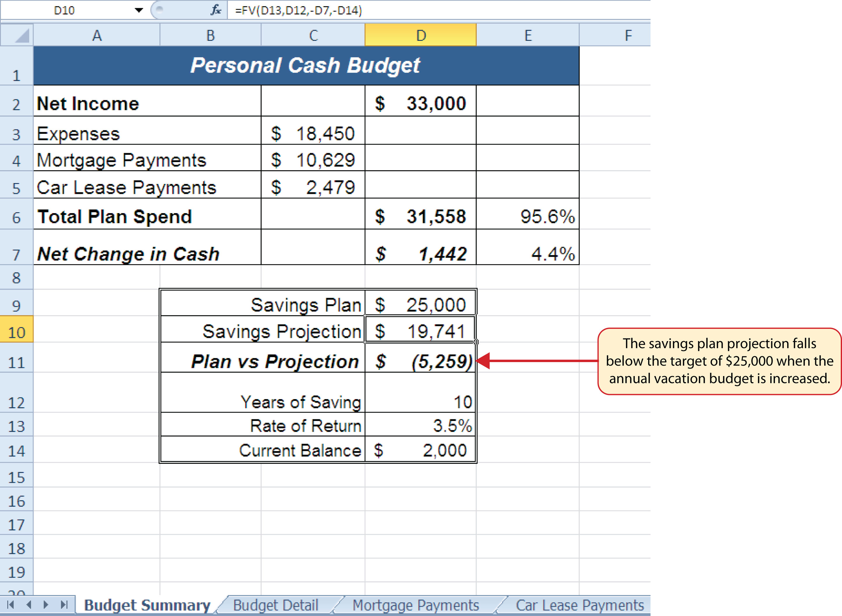Click the $1,442 net change value

[421, 247]
